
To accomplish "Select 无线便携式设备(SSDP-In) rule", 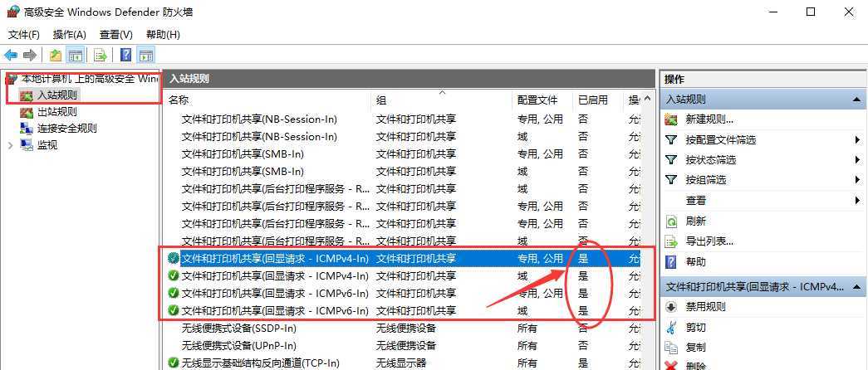I will pos(404,328).
